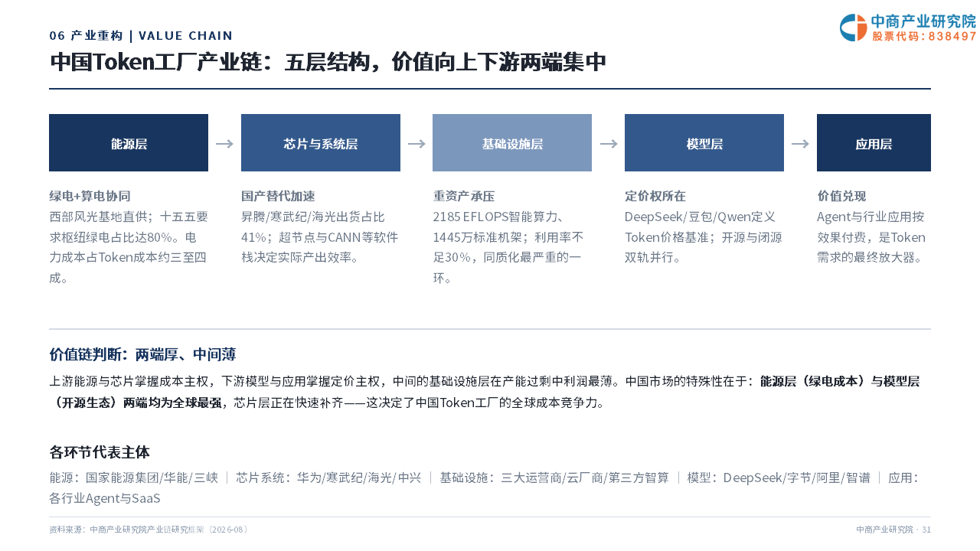The image size is (980, 551).
Task: Click the 模型层 box
Action: click(x=704, y=143)
